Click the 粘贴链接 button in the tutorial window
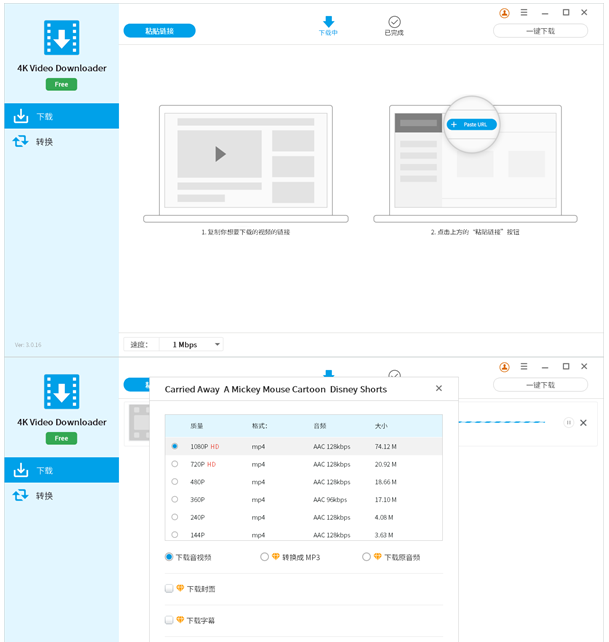This screenshot has height=642, width=609. coord(159,31)
